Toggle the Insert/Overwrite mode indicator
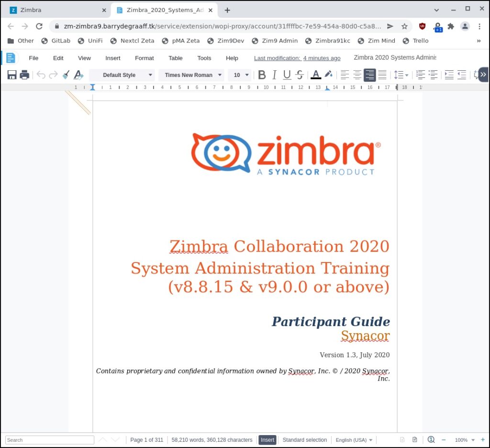This screenshot has height=448, width=490. click(267, 440)
